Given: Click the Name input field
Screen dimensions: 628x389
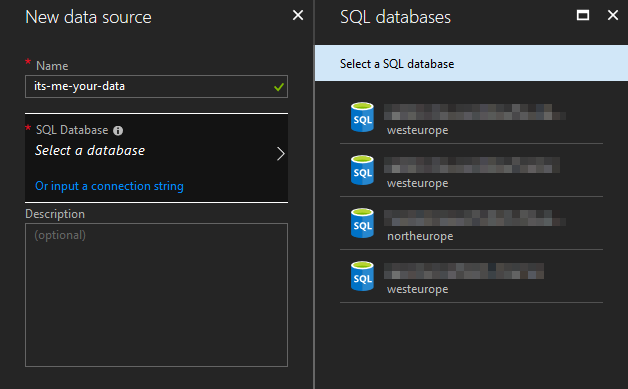Looking at the screenshot, I should tap(156, 87).
